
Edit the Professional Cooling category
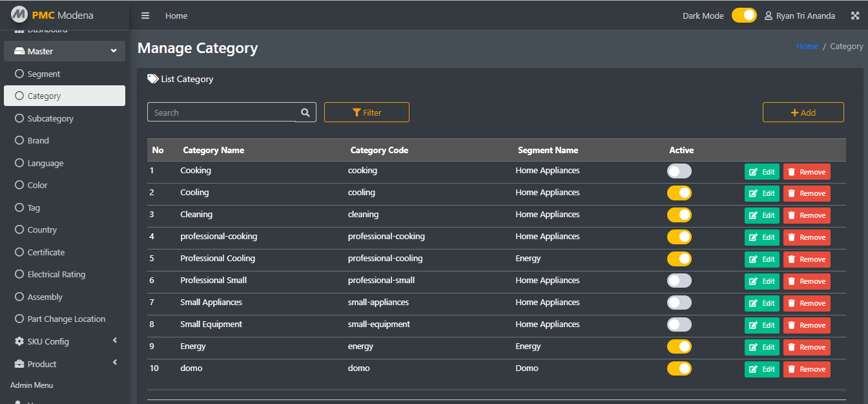point(762,259)
